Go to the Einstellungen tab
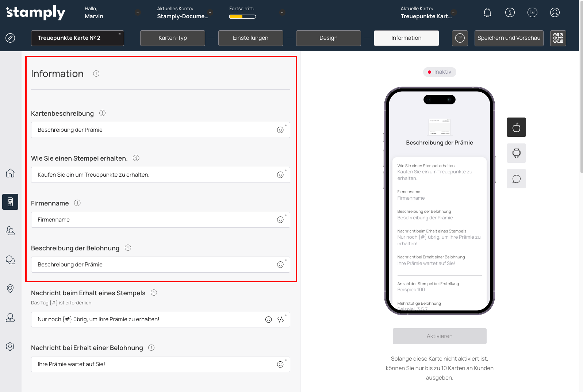The width and height of the screenshot is (583, 392). pos(250,38)
